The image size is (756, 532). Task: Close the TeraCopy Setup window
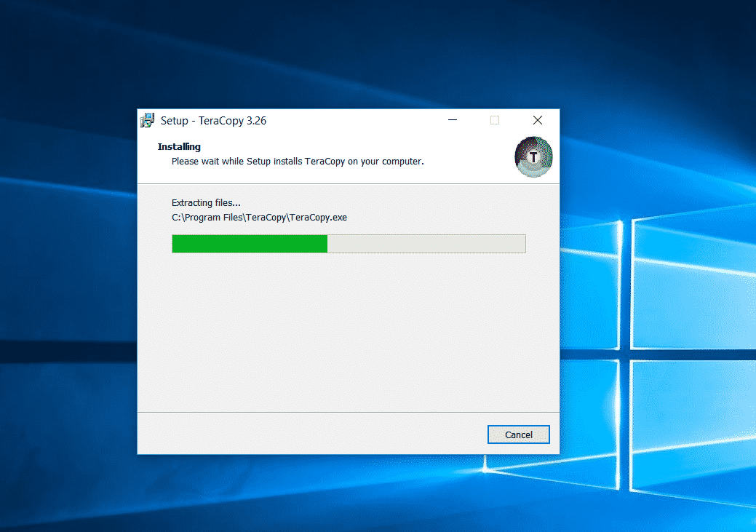pos(537,120)
